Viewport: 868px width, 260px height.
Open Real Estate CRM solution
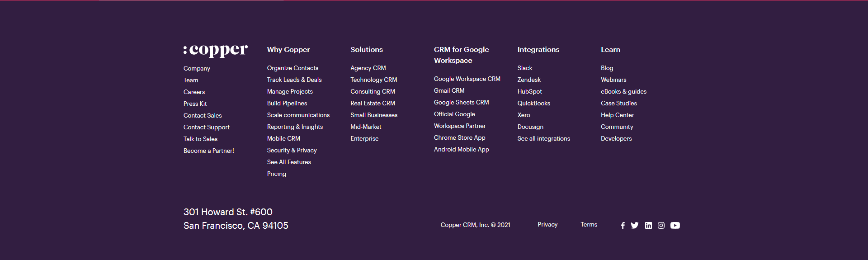tap(373, 103)
